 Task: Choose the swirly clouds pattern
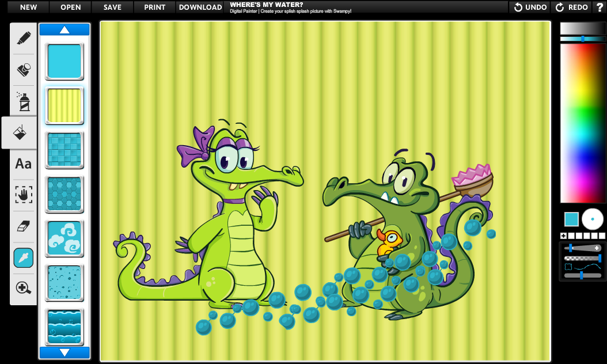point(65,239)
